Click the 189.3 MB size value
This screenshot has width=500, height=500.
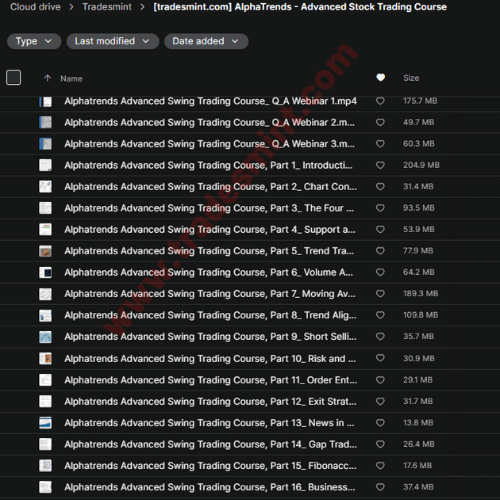tap(421, 293)
